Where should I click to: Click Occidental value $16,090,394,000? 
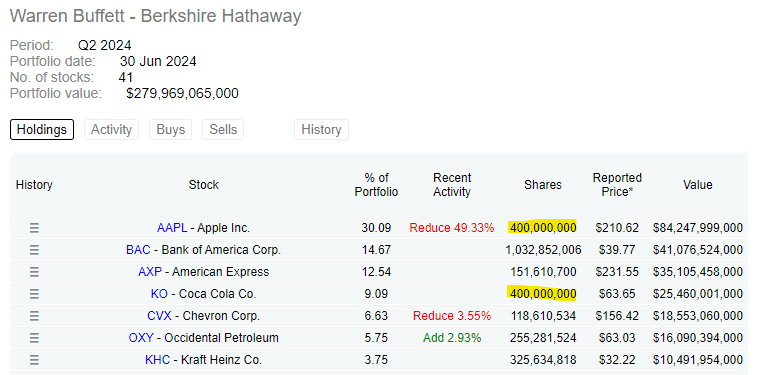[698, 338]
